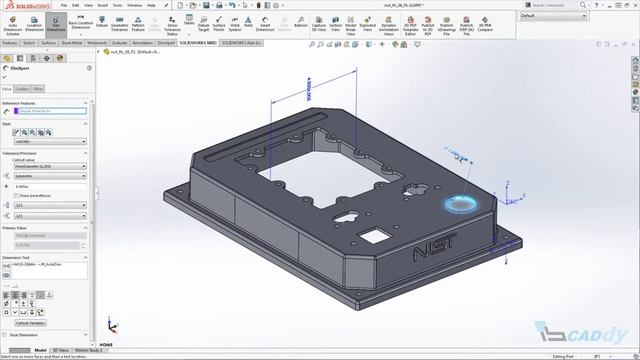The image size is (640, 360).
Task: Collapse the Dimension Text section
Action: [x=85, y=258]
